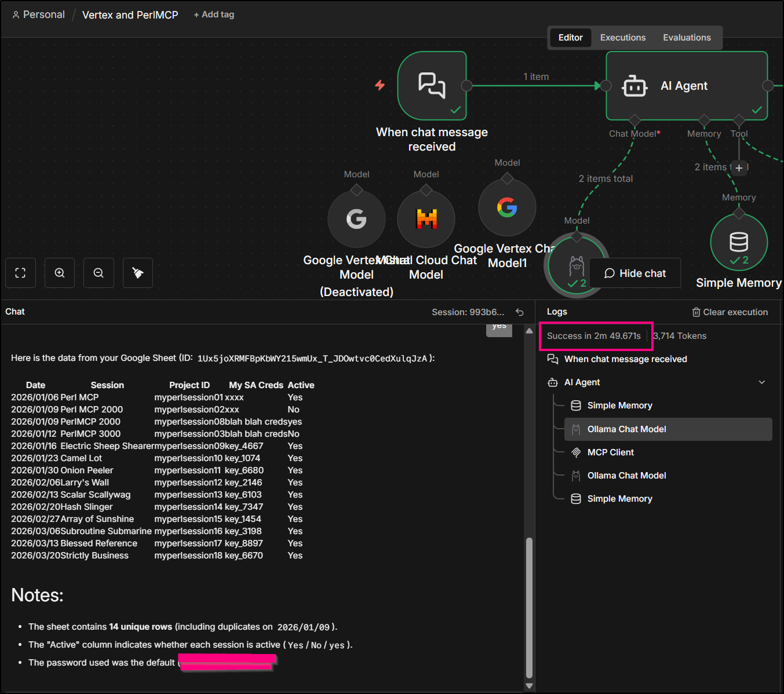Select the Simple Memory node on canvas
The height and width of the screenshot is (694, 784).
tap(739, 242)
